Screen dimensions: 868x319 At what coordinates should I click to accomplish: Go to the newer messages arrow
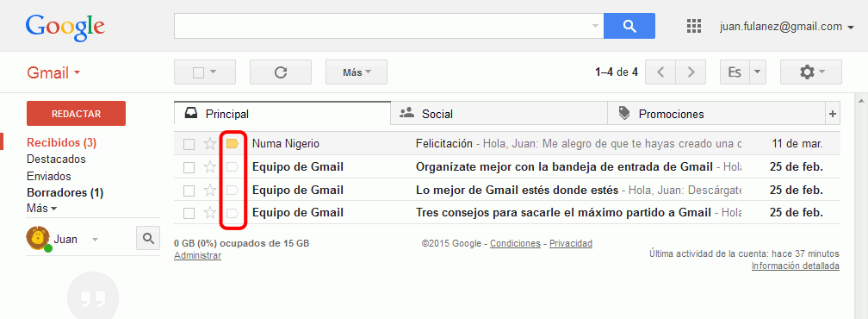(660, 72)
